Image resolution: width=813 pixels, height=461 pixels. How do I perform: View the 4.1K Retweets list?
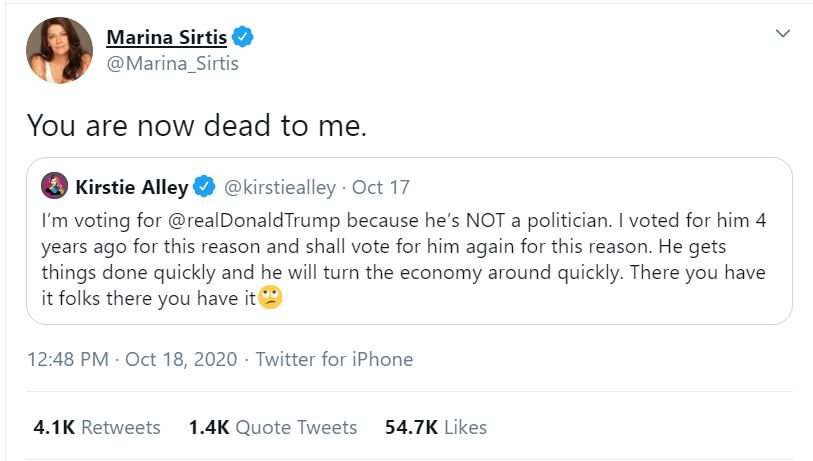click(97, 427)
